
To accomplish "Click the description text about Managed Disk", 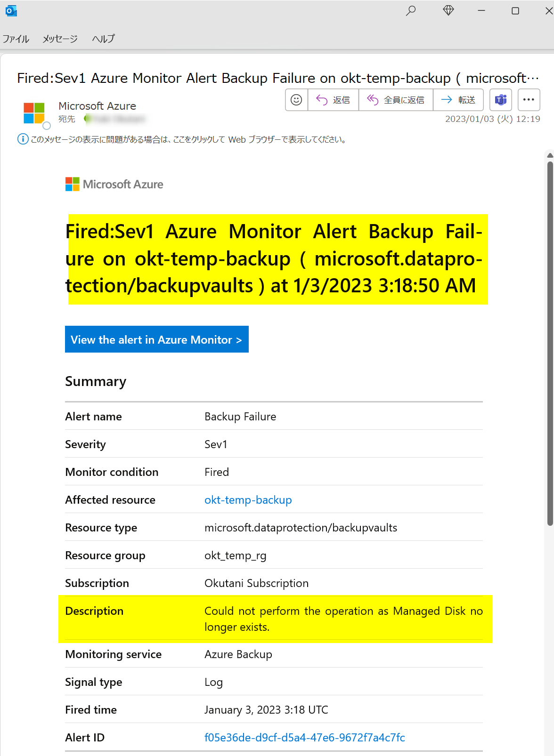I will [343, 619].
